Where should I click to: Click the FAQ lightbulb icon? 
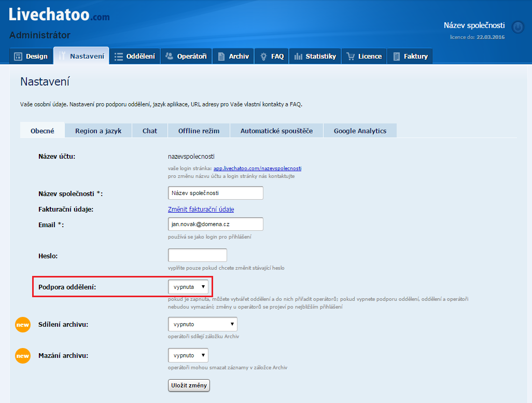click(x=263, y=56)
